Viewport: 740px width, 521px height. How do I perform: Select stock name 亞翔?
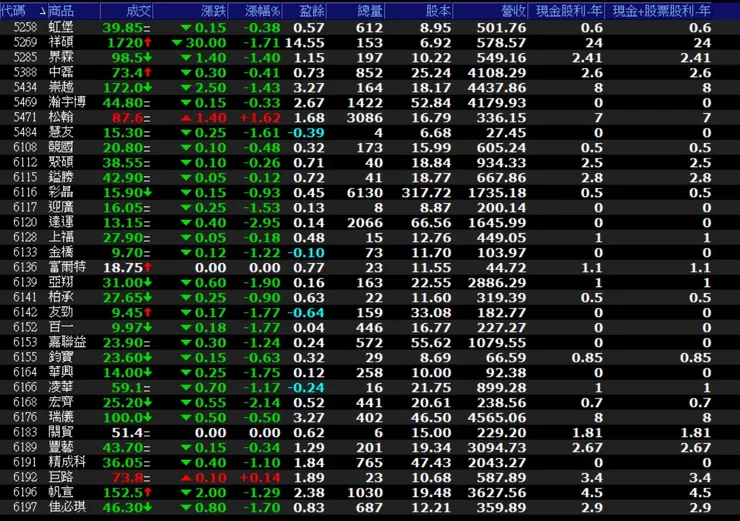[61, 283]
